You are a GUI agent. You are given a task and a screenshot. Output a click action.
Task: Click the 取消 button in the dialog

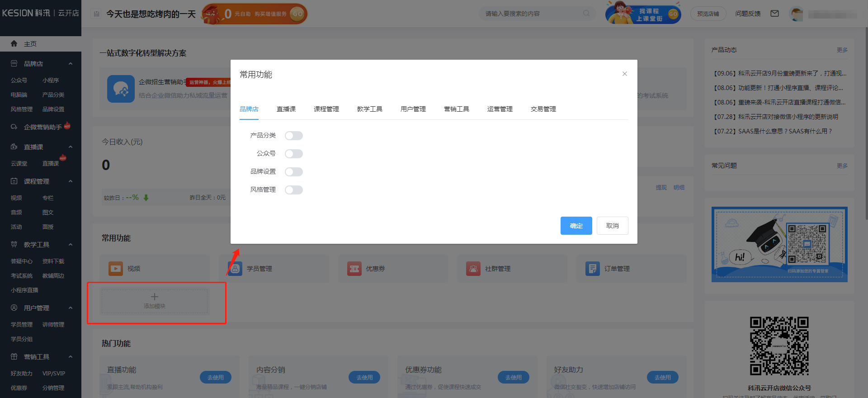pos(613,226)
